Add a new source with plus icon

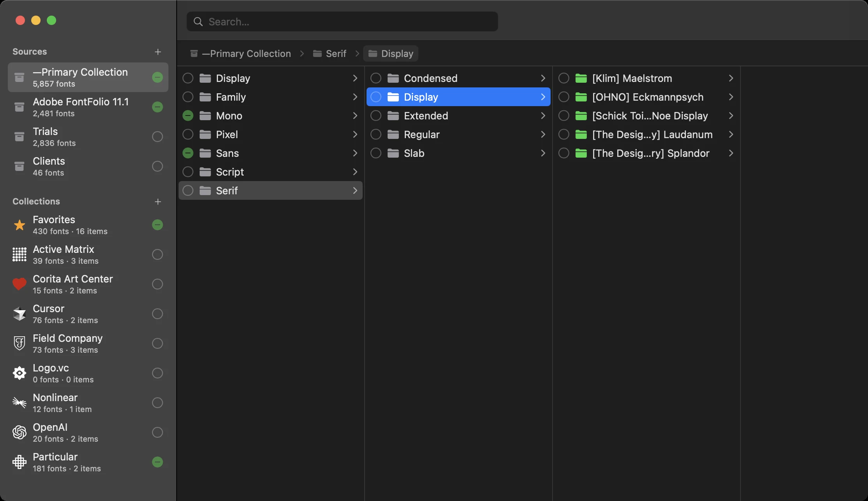click(x=158, y=52)
